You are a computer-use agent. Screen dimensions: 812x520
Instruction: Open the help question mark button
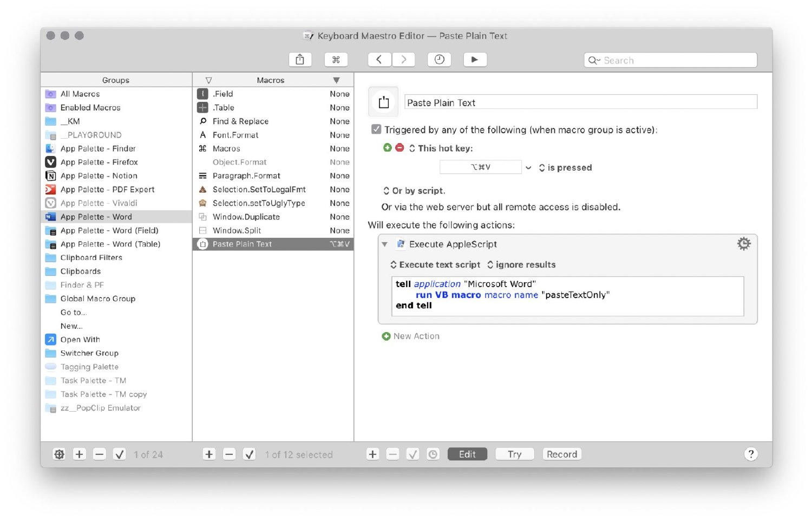coord(750,454)
